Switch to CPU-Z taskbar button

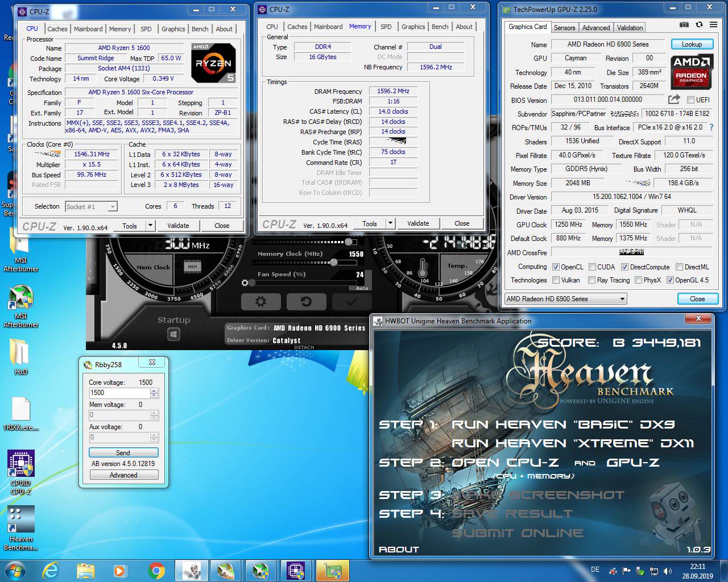295,570
